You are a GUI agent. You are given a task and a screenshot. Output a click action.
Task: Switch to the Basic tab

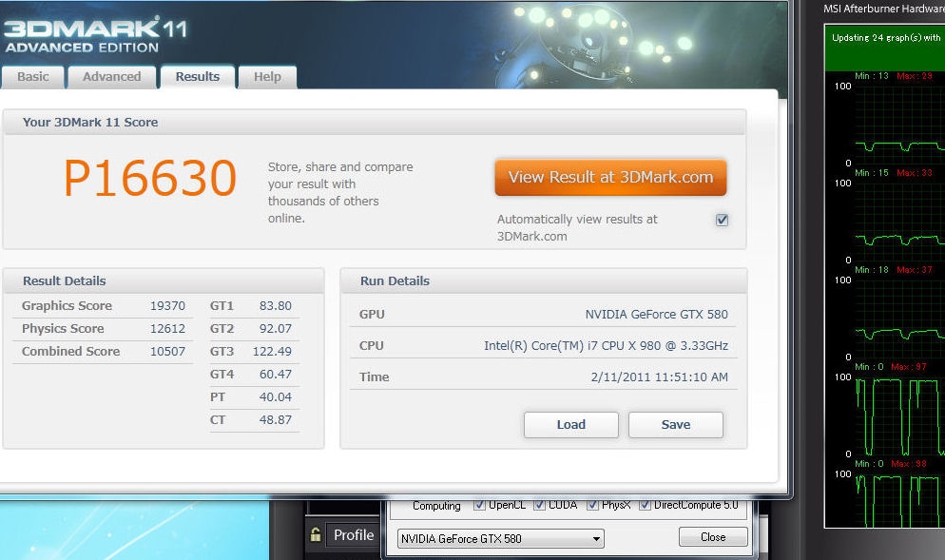click(32, 77)
